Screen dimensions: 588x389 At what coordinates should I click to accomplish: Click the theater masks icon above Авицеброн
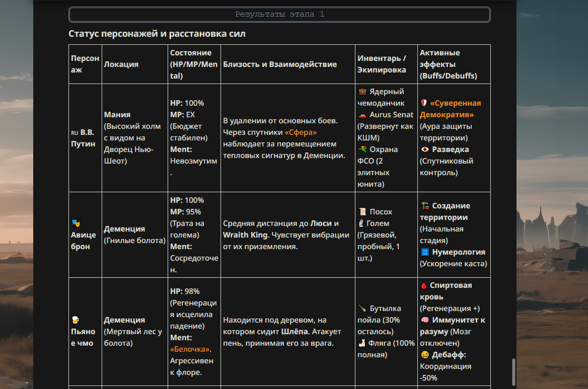(x=76, y=223)
